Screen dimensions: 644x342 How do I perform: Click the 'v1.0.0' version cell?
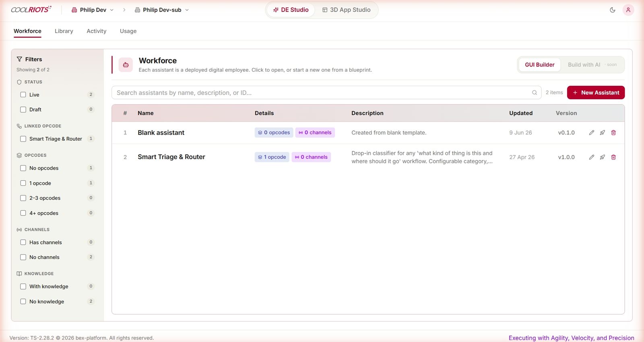coord(566,157)
